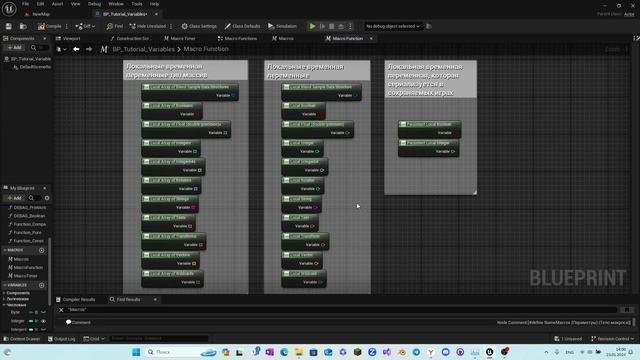Save the blueprint with the floppy disk icon

click(9, 26)
